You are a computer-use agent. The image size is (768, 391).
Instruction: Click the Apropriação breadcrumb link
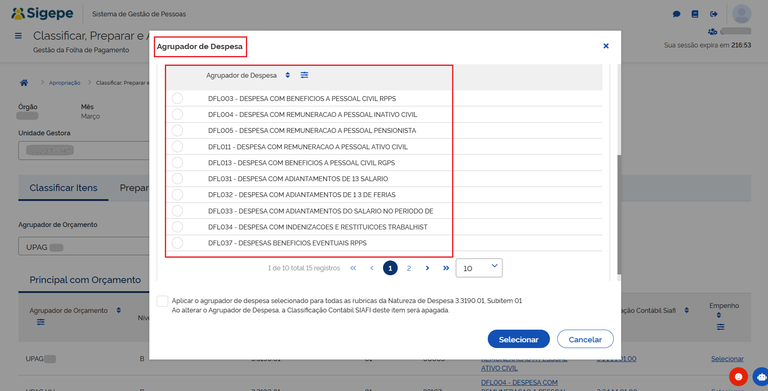pos(65,83)
